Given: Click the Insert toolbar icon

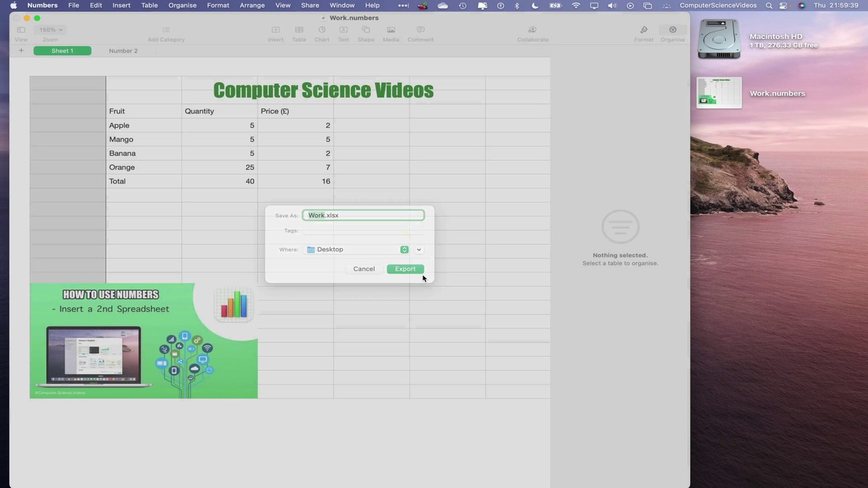Looking at the screenshot, I should (275, 30).
